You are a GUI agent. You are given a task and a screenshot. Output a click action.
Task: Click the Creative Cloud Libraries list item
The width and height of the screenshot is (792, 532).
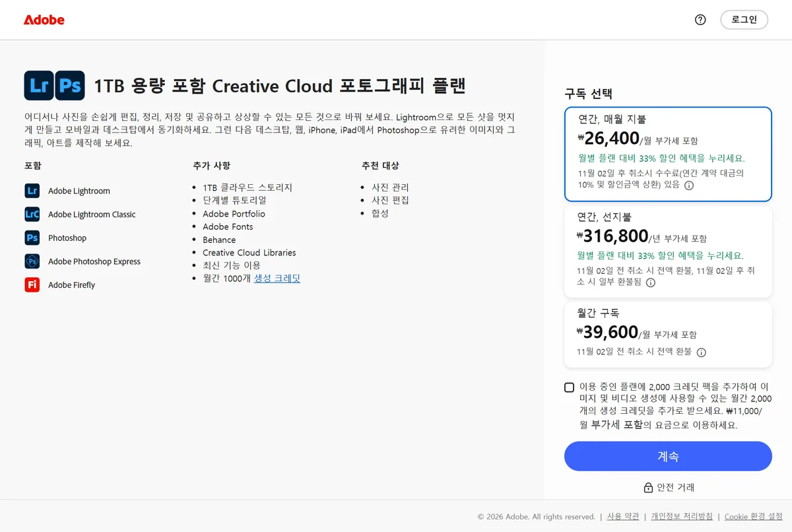[x=249, y=253]
